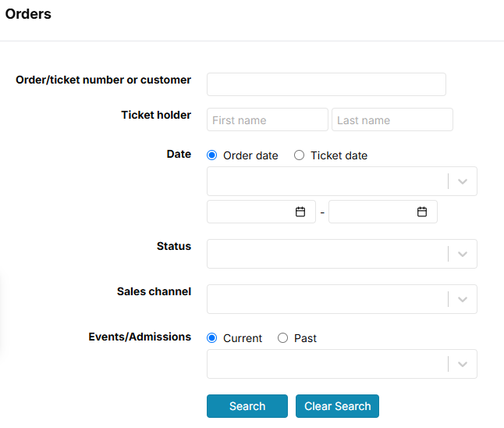
Task: Click the date range preset chevron arrow
Action: [462, 181]
